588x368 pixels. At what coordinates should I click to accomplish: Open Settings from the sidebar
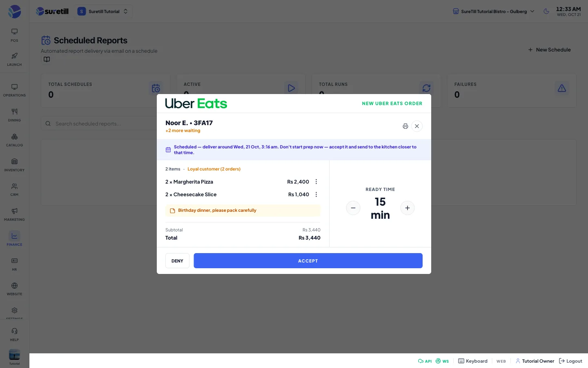[x=14, y=312]
